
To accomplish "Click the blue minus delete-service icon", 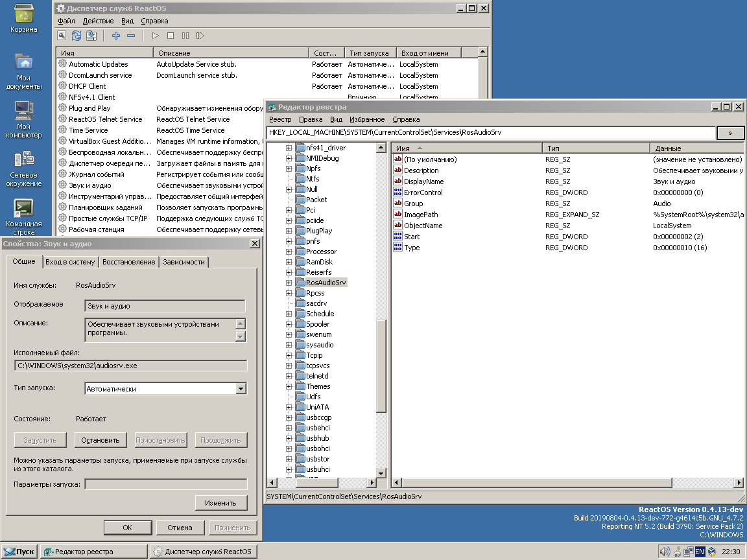I will pyautogui.click(x=131, y=36).
